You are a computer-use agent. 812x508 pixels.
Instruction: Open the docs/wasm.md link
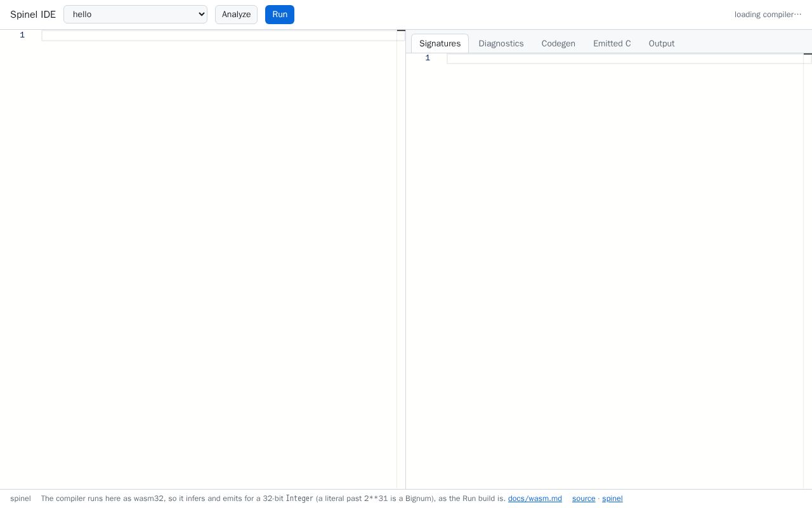pyautogui.click(x=535, y=498)
